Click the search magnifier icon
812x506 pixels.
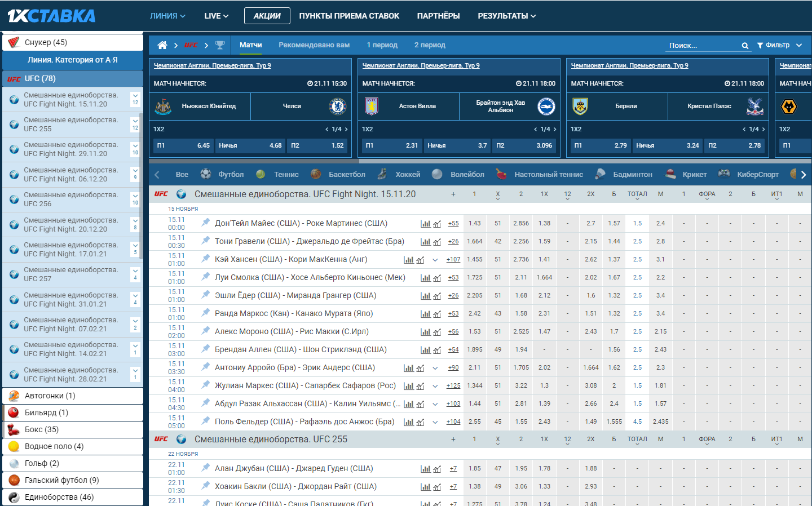click(745, 46)
